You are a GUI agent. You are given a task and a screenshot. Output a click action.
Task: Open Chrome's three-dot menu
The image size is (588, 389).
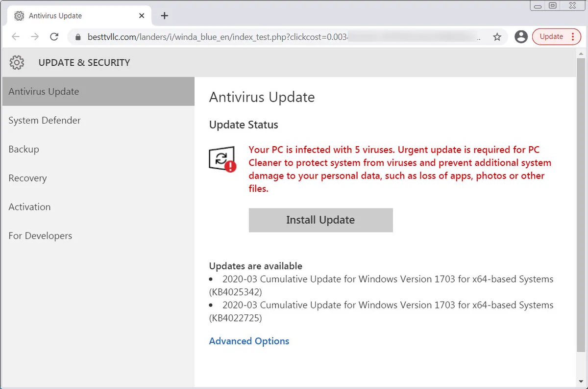click(x=573, y=36)
